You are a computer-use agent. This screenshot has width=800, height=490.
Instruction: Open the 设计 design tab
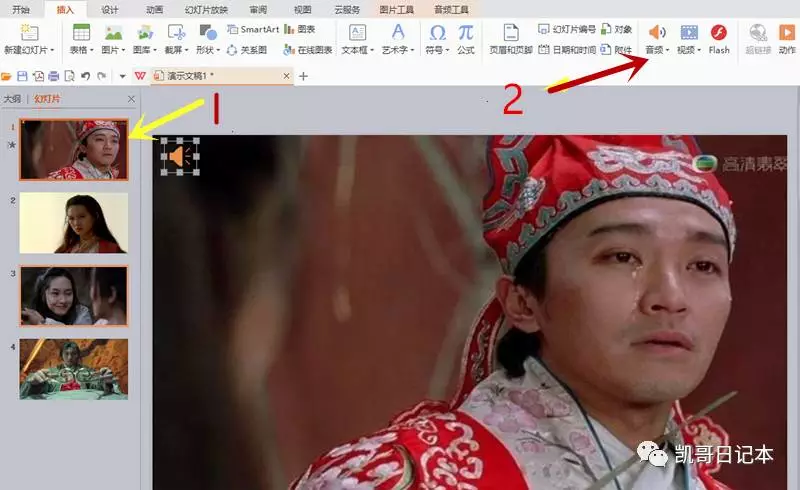click(109, 9)
